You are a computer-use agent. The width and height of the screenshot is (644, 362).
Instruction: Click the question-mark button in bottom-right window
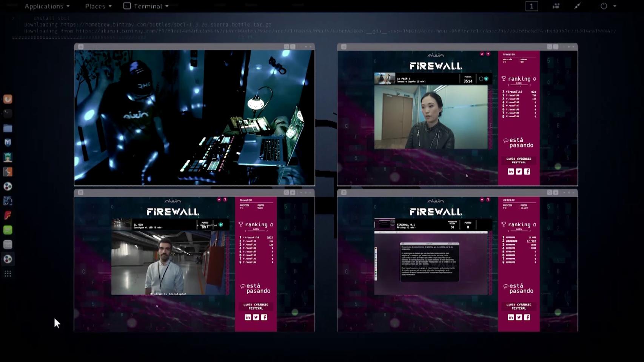pyautogui.click(x=488, y=199)
